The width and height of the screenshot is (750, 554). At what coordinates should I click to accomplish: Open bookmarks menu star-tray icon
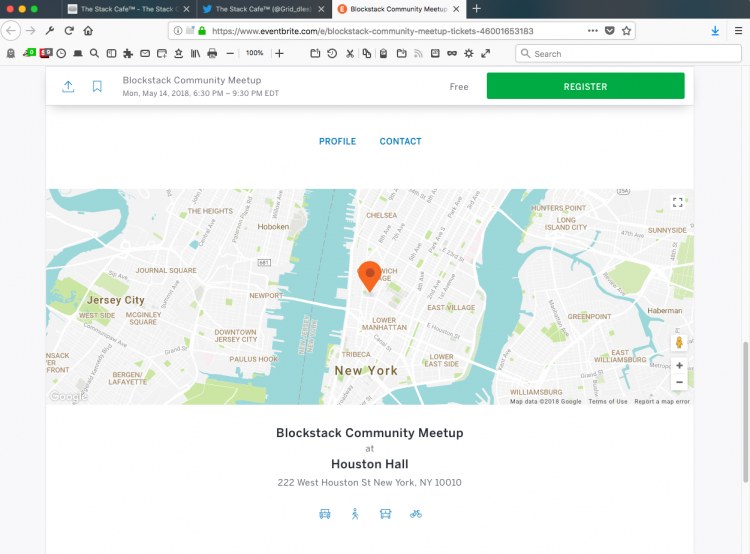pos(178,54)
